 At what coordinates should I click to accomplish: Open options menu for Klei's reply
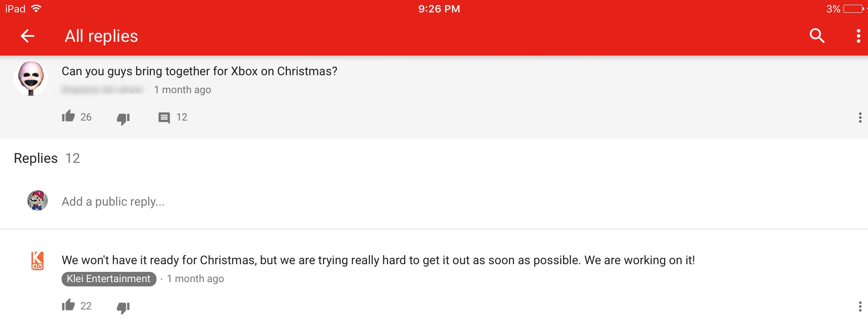[860, 306]
